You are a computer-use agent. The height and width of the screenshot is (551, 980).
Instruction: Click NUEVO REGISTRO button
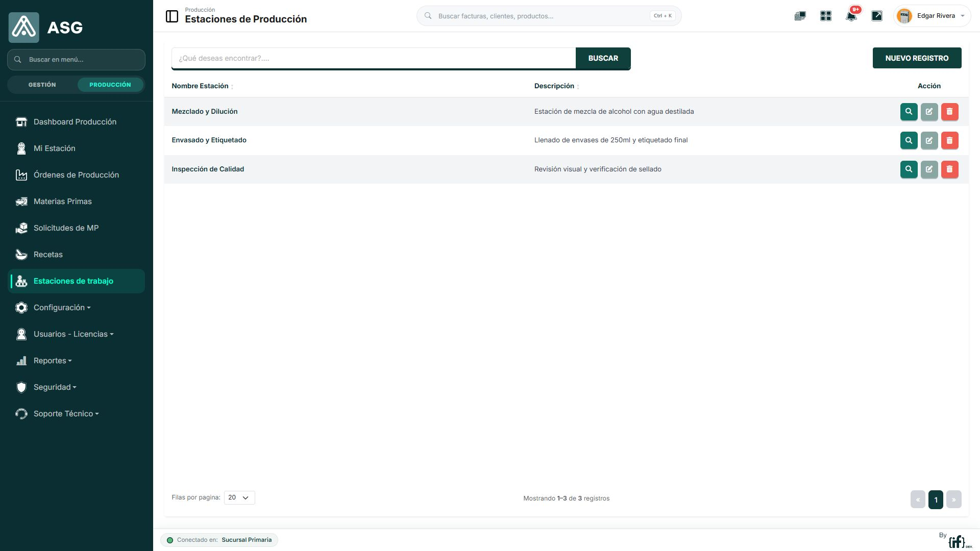[917, 58]
